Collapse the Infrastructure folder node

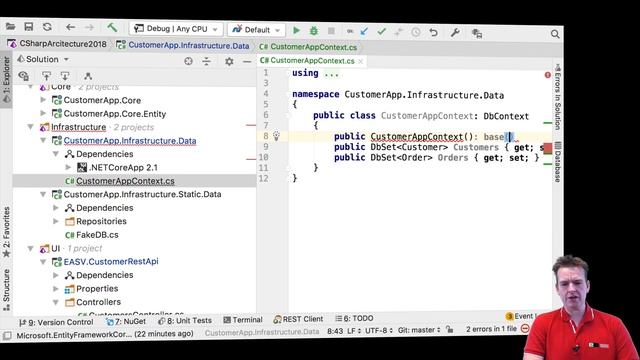click(x=31, y=127)
